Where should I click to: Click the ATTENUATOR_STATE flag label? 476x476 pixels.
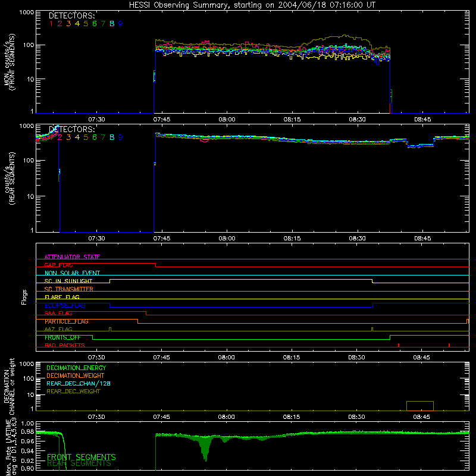(72, 257)
